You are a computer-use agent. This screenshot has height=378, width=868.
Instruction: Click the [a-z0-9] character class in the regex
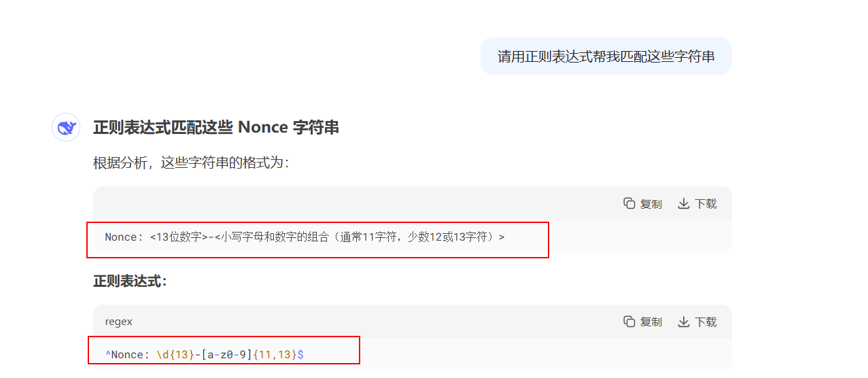[227, 355]
